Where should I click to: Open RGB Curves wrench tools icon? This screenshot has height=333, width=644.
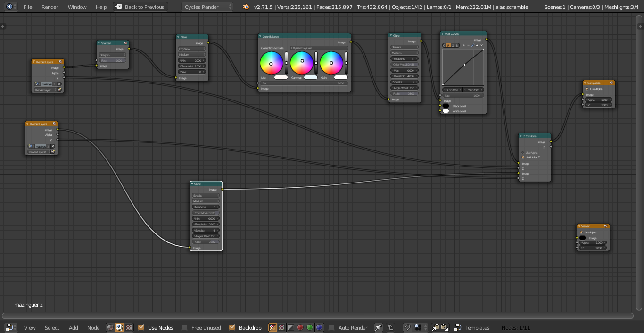pyautogui.click(x=473, y=45)
